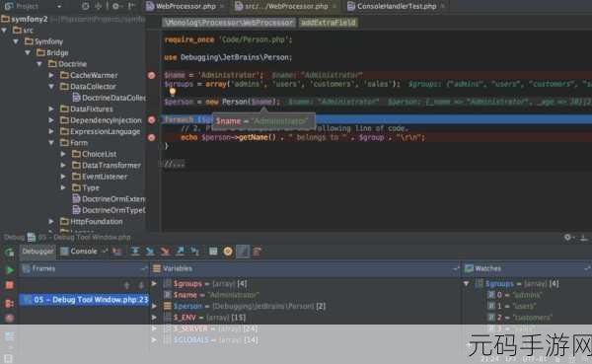Click the hide Project panel icon
592x364 pixels.
click(131, 7)
